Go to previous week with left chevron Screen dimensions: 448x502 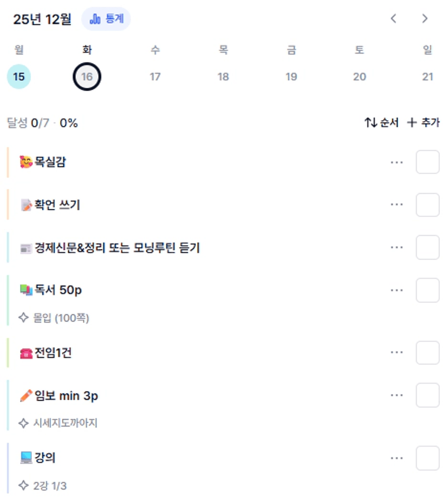coord(394,19)
